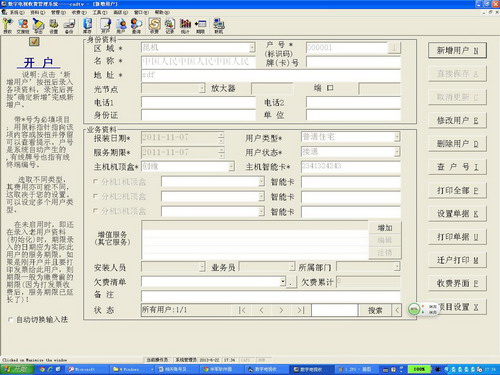Click the 开户 account-opening toolbar icon

point(105,26)
